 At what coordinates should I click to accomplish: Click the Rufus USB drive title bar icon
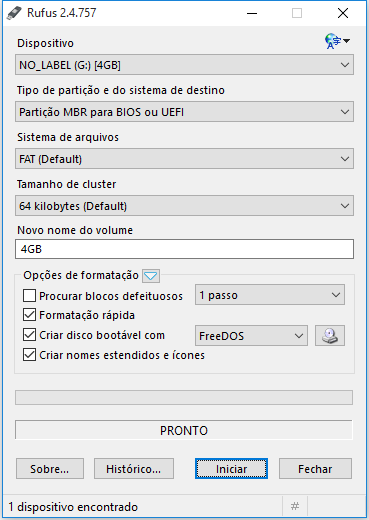tap(14, 13)
